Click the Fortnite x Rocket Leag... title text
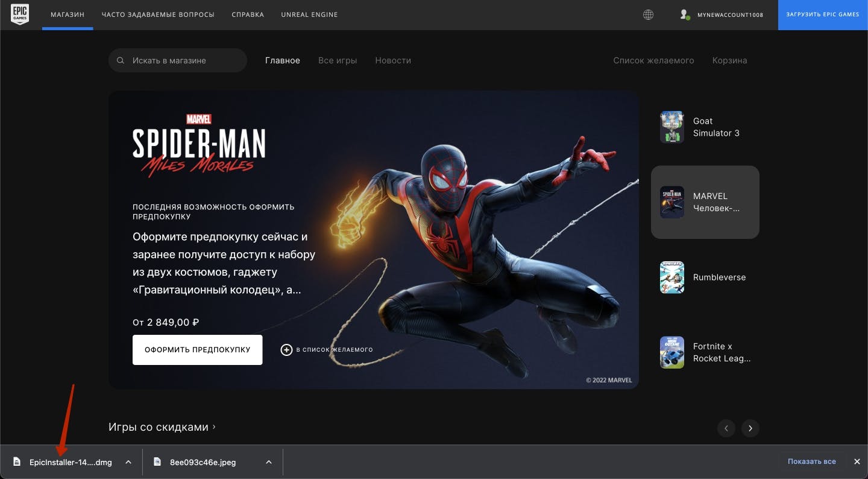 [x=722, y=352]
